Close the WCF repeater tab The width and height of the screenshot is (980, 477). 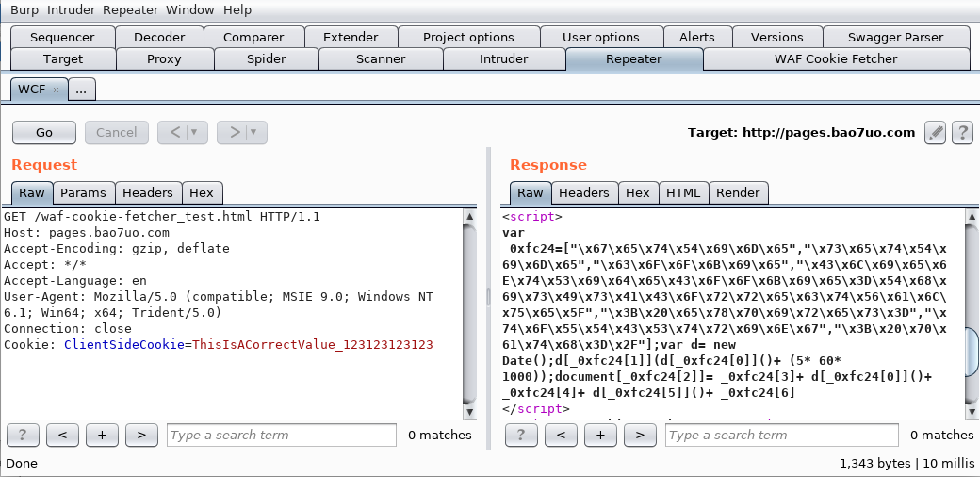click(56, 90)
